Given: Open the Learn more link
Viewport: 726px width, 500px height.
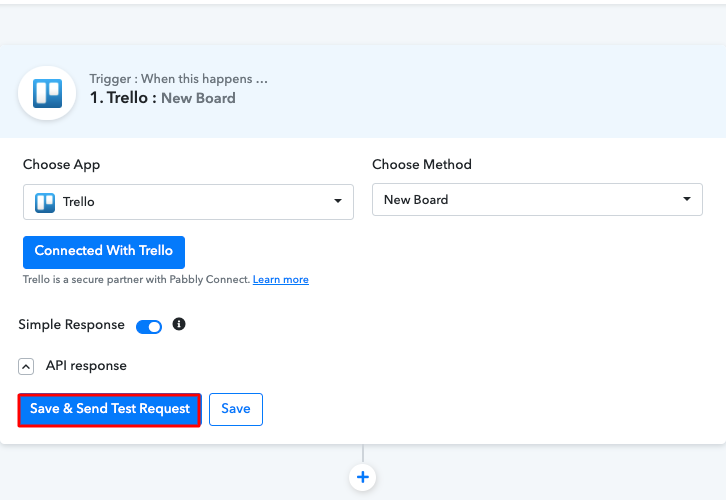Looking at the screenshot, I should 281,280.
